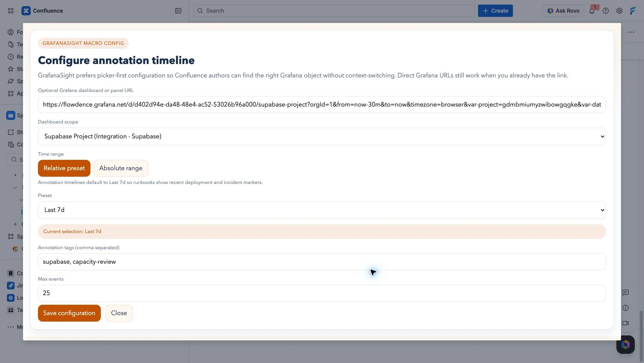This screenshot has width=644, height=363.
Task: Open the settings gear icon
Action: pos(619,11)
